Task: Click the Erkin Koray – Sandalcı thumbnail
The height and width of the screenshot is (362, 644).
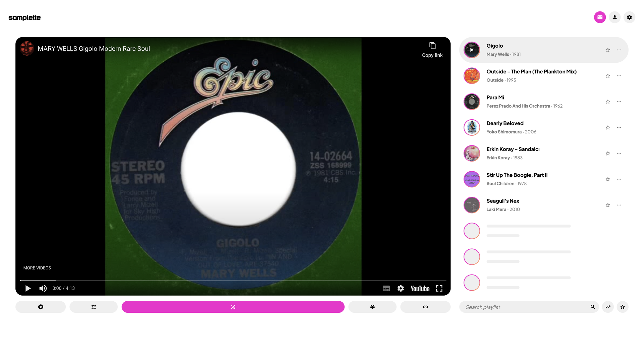Action: pyautogui.click(x=472, y=153)
